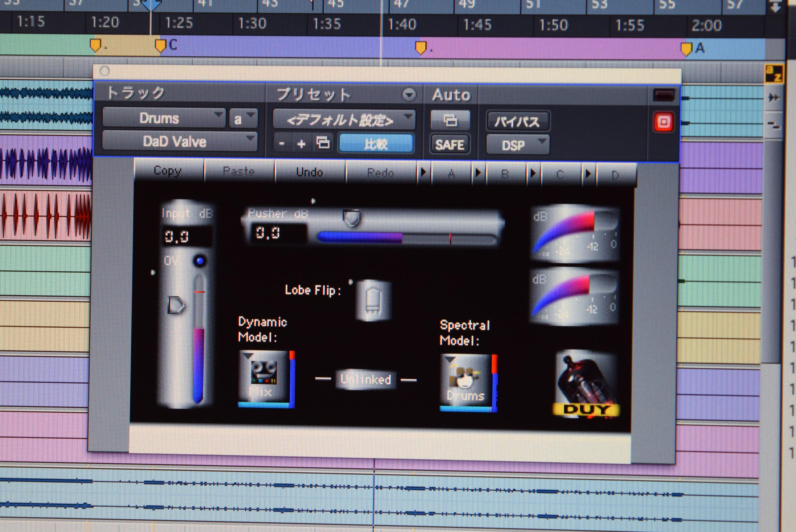Click the yellow a-z sort button
Viewport: 796px width, 532px height.
[x=774, y=74]
